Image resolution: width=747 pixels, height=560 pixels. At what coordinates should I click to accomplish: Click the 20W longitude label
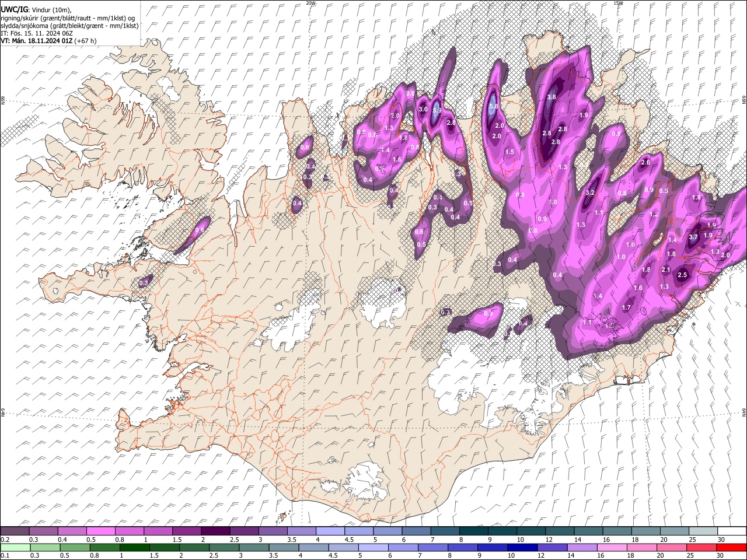pyautogui.click(x=310, y=3)
